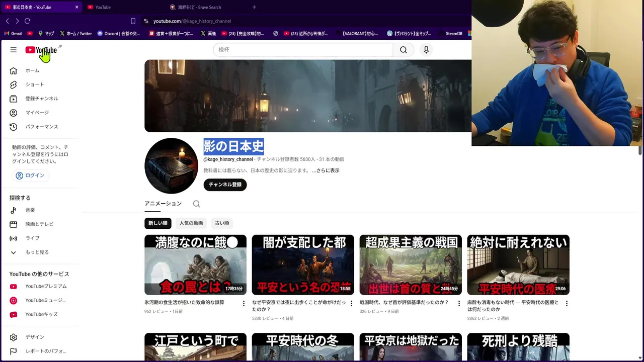Open a new browser tab
The image size is (644, 362).
click(x=254, y=7)
